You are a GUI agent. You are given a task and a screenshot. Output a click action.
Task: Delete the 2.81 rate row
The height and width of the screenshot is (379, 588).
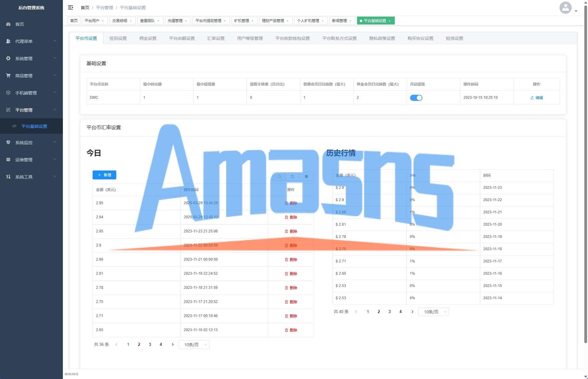(x=291, y=274)
